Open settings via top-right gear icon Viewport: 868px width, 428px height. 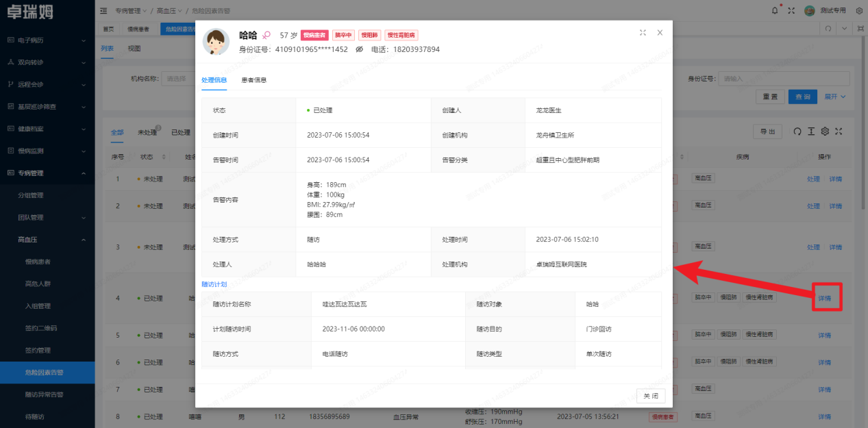click(859, 10)
